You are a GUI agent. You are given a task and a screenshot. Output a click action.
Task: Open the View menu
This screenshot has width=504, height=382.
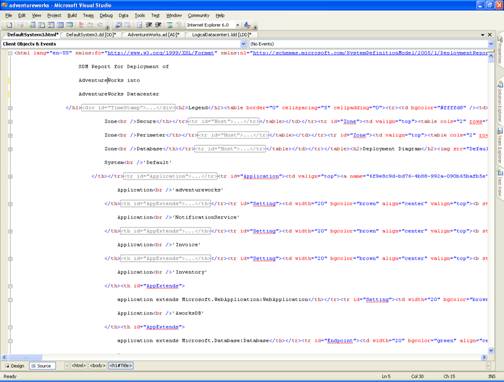pos(36,15)
